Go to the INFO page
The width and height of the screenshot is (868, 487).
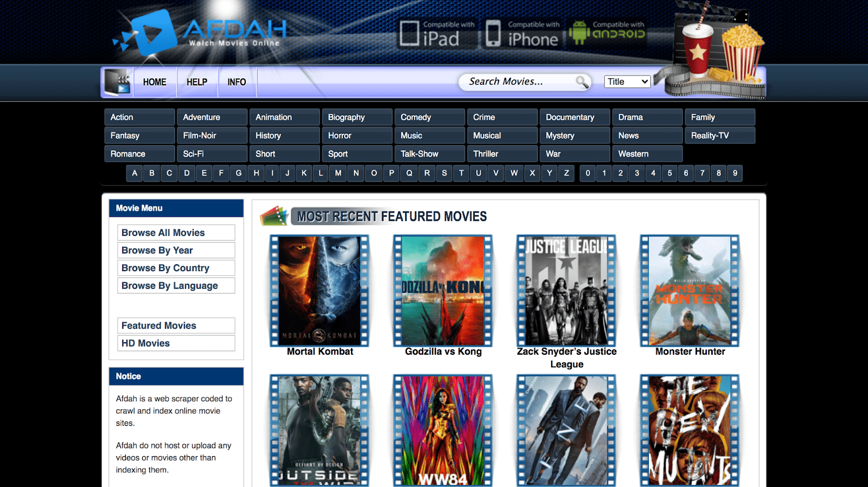(x=237, y=82)
